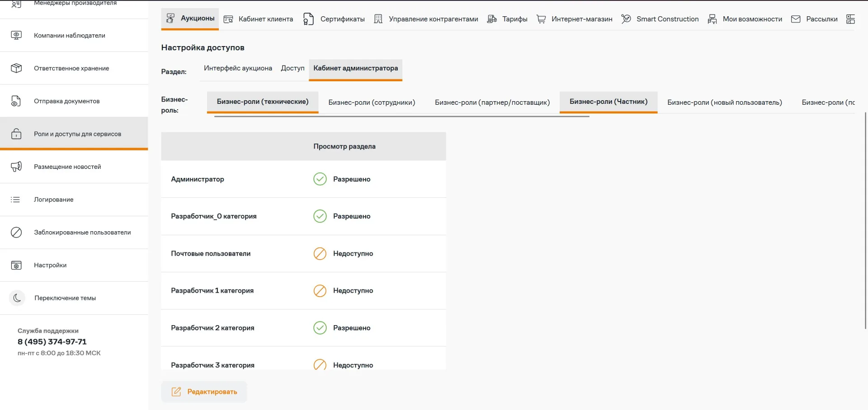Click the Логирование list icon

(x=16, y=200)
